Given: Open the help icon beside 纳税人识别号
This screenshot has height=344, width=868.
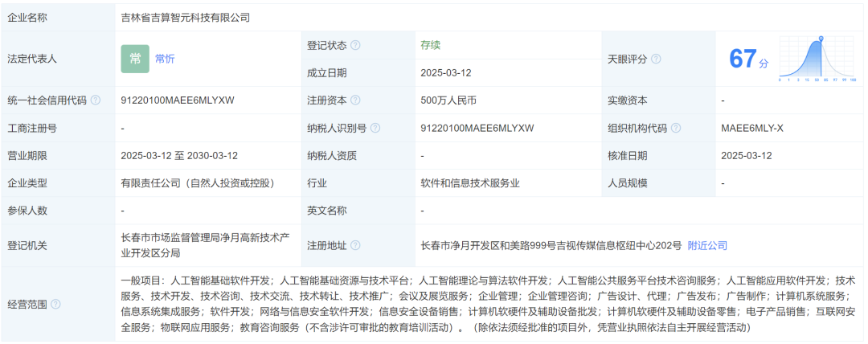Looking at the screenshot, I should click(x=375, y=128).
